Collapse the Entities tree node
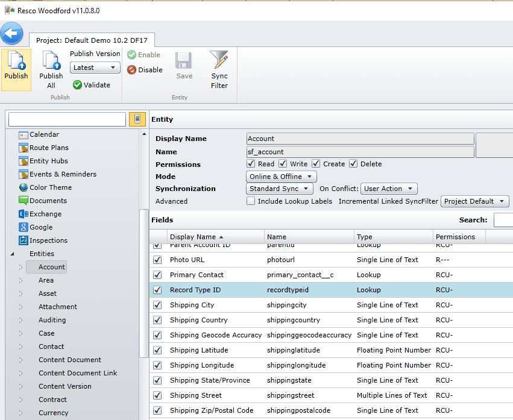This screenshot has width=513, height=420. (x=12, y=254)
